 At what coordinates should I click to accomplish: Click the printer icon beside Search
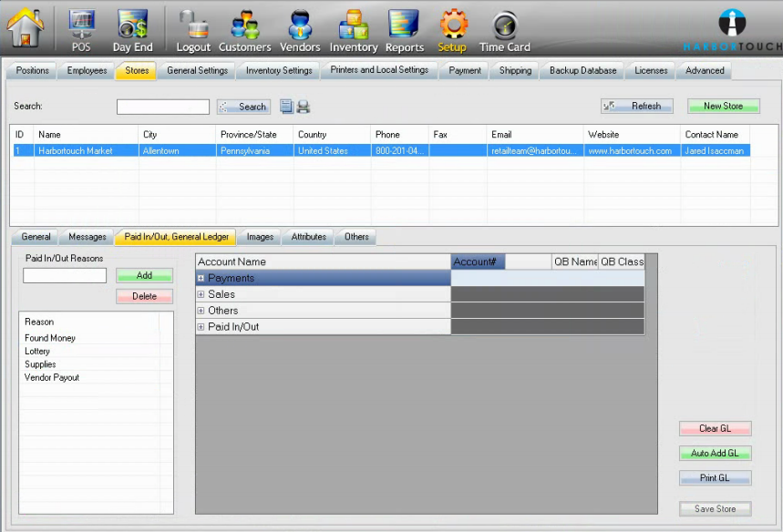click(x=304, y=107)
